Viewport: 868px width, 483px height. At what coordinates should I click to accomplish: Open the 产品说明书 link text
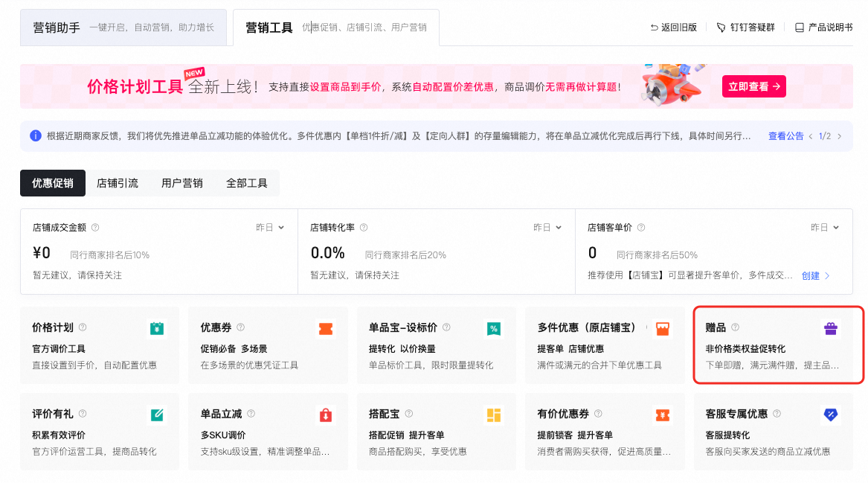(830, 27)
